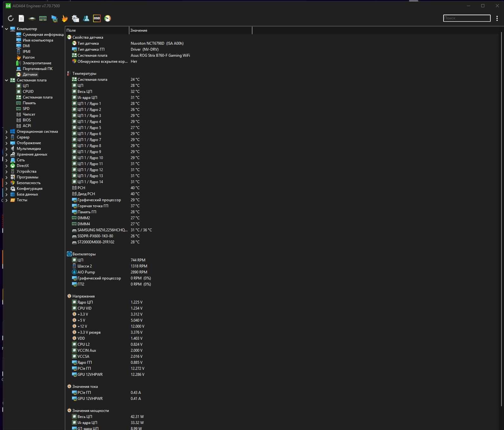The width and height of the screenshot is (504, 430).
Task: Expand the Отображение tree node
Action: (x=6, y=143)
